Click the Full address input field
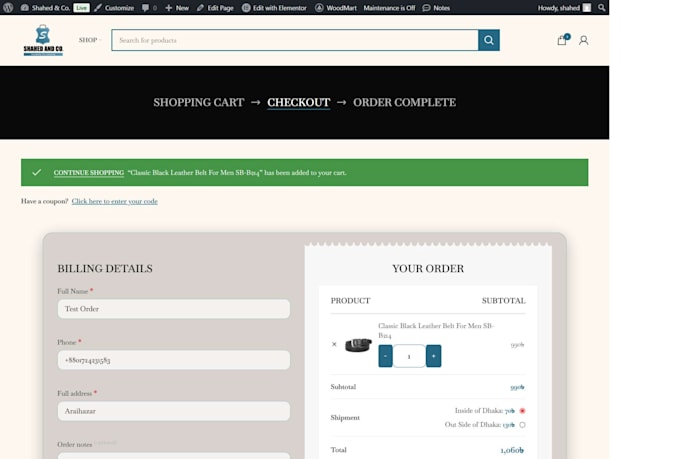This screenshot has height=459, width=680. (x=173, y=411)
